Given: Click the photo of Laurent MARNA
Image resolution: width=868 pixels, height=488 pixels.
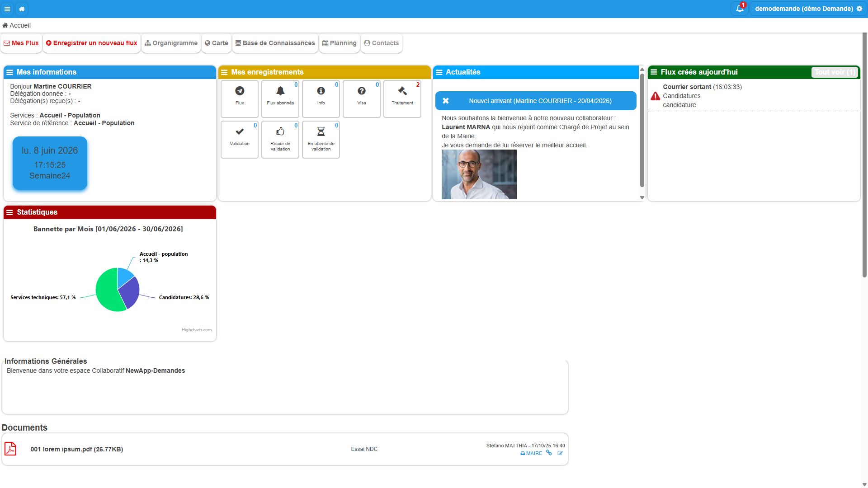Looking at the screenshot, I should point(479,174).
